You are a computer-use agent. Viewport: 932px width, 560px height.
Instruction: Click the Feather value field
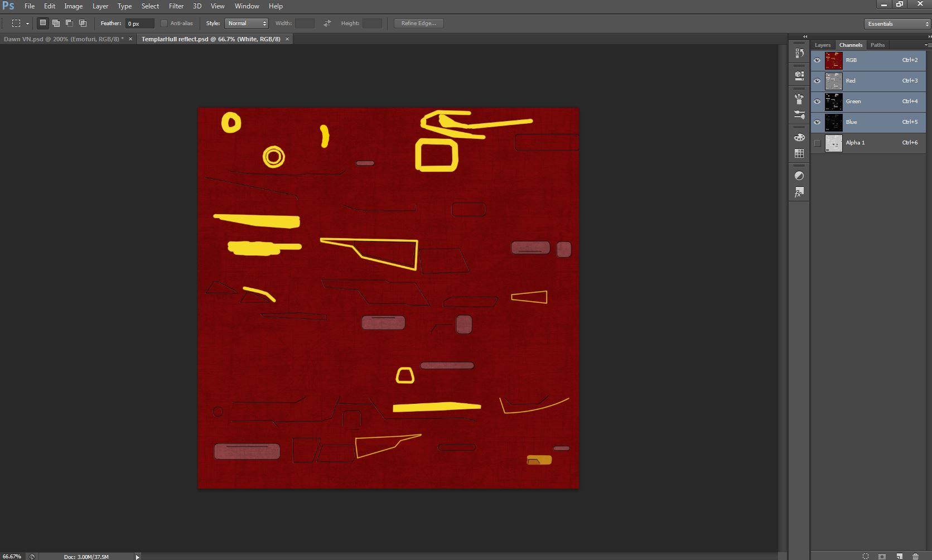[139, 23]
